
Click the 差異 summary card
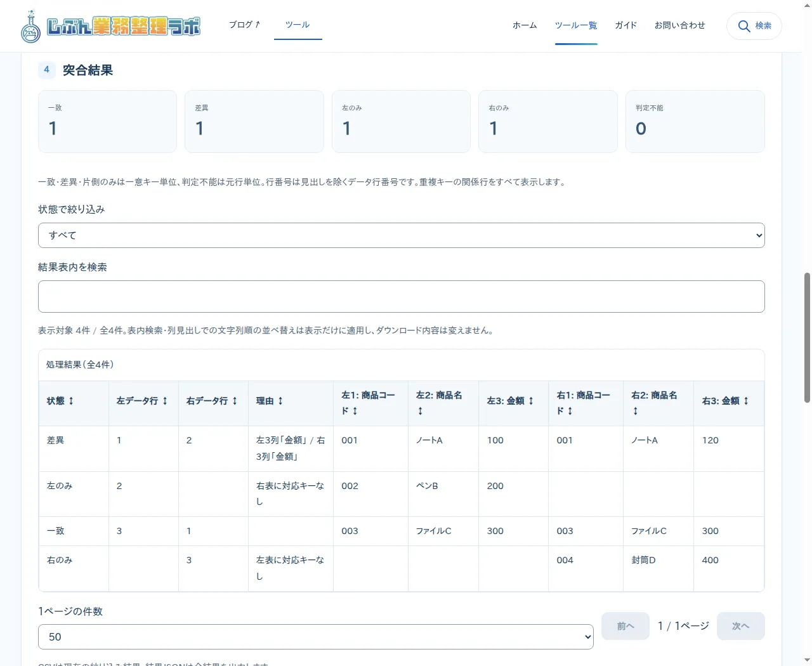point(254,121)
